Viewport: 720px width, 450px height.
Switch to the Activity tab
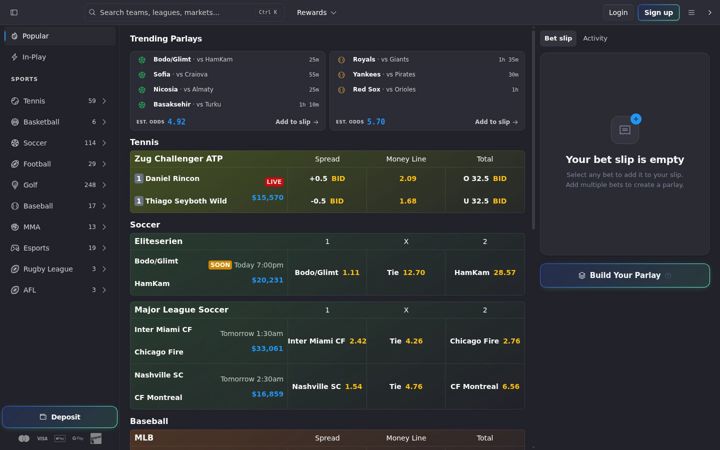(x=595, y=39)
